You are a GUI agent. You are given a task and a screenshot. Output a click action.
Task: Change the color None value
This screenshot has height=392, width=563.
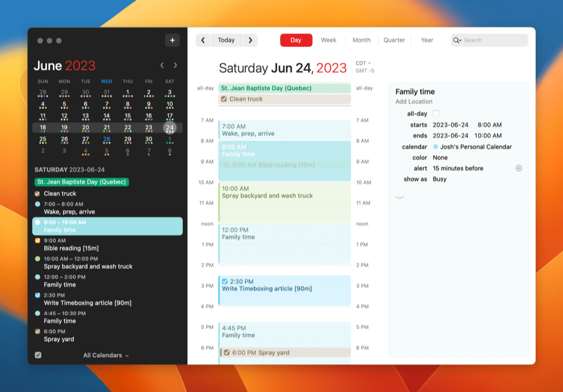pyautogui.click(x=440, y=158)
